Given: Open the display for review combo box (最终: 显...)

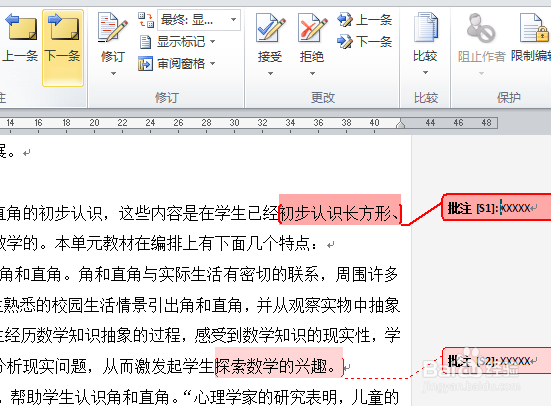Looking at the screenshot, I should pos(199,20).
